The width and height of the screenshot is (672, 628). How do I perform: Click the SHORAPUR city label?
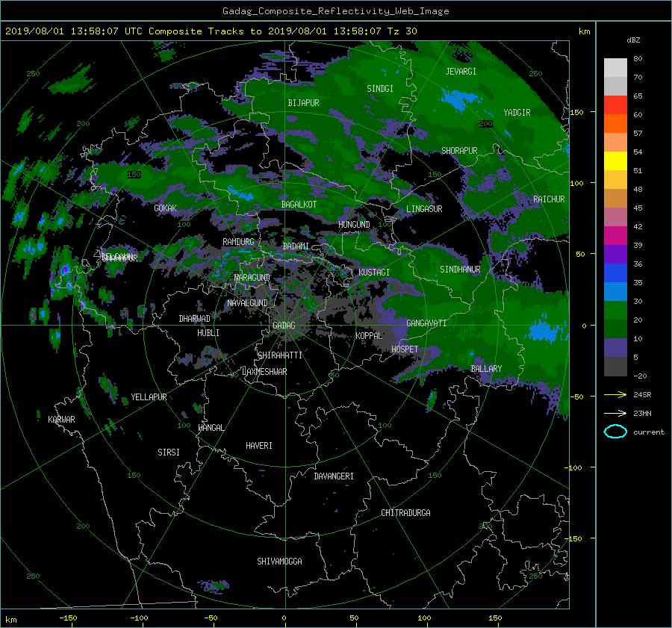[459, 151]
